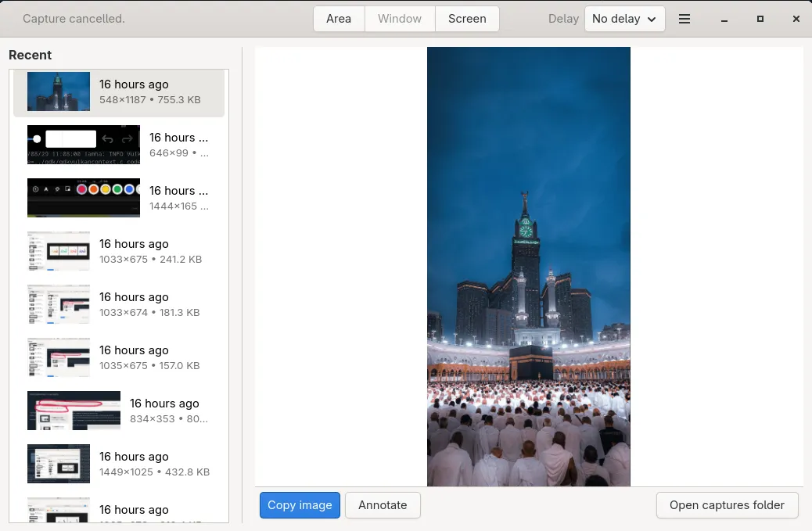Choose Window capture mode
812x531 pixels.
(400, 19)
